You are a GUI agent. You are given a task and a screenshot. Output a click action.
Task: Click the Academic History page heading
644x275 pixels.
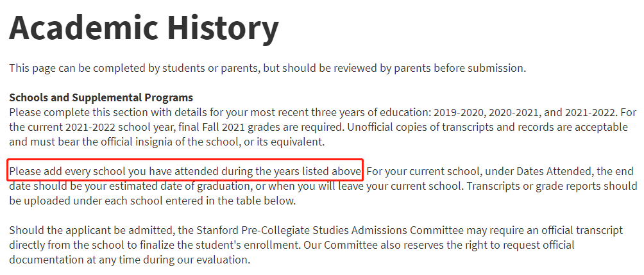click(144, 28)
